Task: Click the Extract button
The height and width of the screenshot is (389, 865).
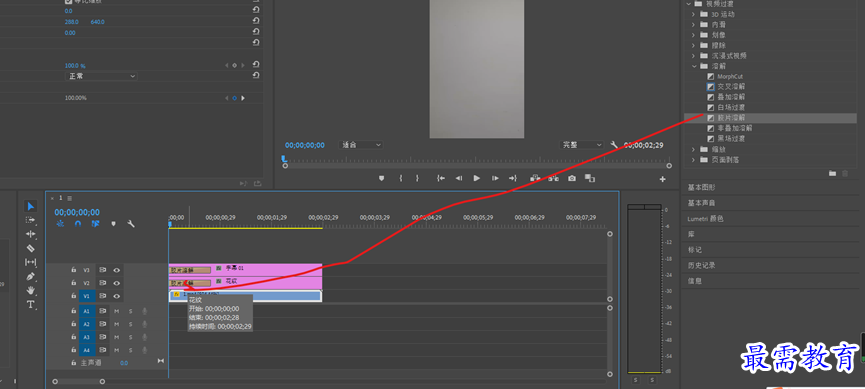Action: coord(553,178)
